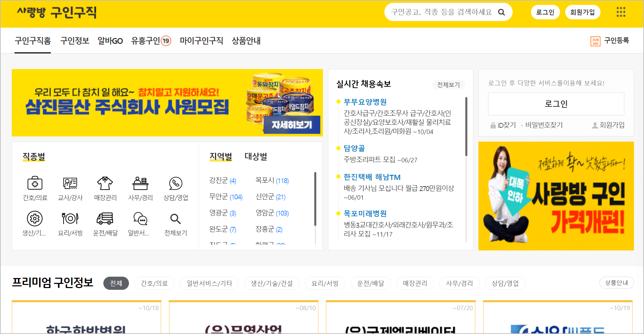The width and height of the screenshot is (644, 334).
Task: Select the 생산/기... gear icon
Action: click(35, 219)
